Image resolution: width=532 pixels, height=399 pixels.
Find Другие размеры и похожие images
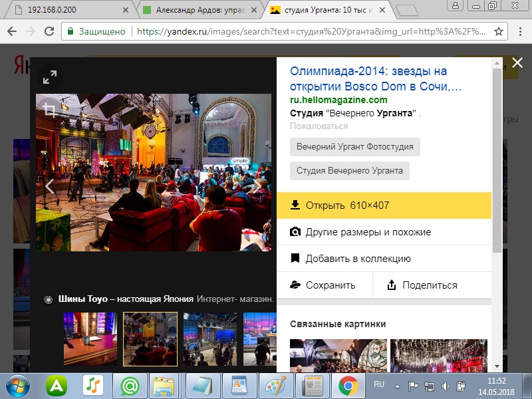pyautogui.click(x=384, y=232)
